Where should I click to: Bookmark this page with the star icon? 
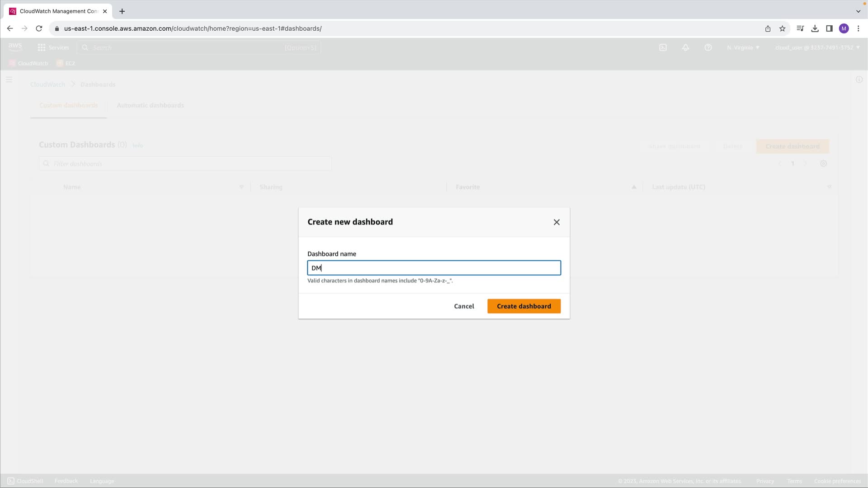pos(782,28)
